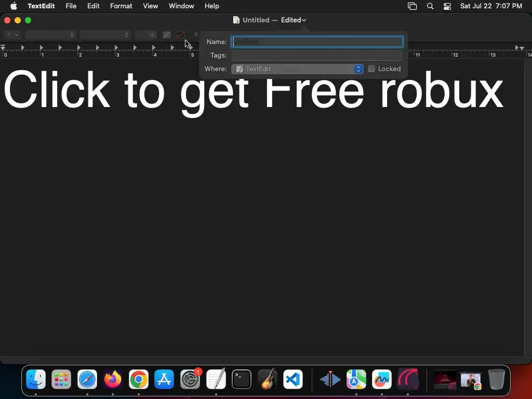Screen dimensions: 532x399
Task: Open the Trash in the Dock
Action: [497, 379]
